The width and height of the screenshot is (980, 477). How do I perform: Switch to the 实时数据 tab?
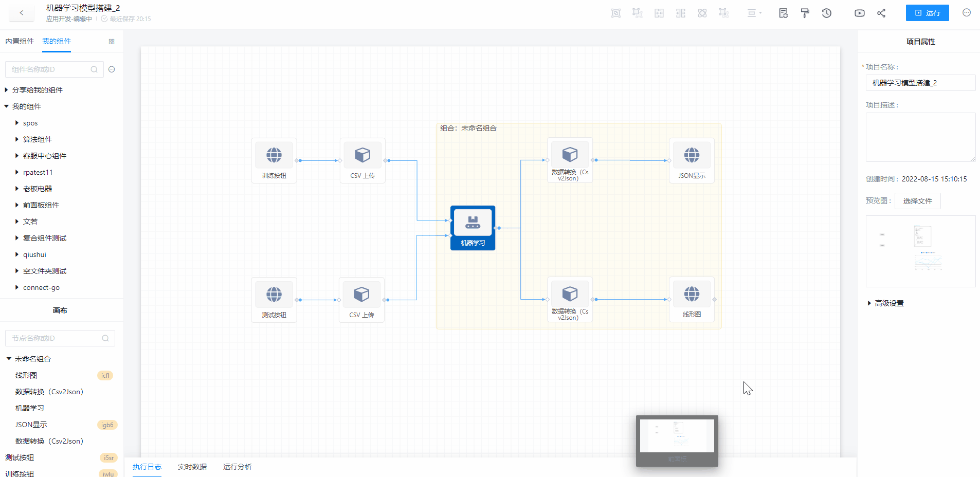192,467
